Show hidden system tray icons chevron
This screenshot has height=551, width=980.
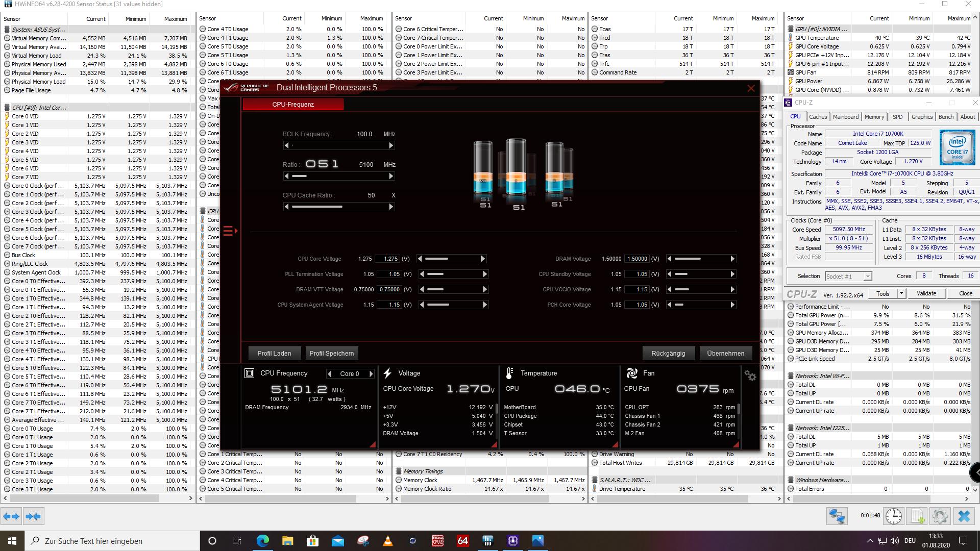click(870, 541)
